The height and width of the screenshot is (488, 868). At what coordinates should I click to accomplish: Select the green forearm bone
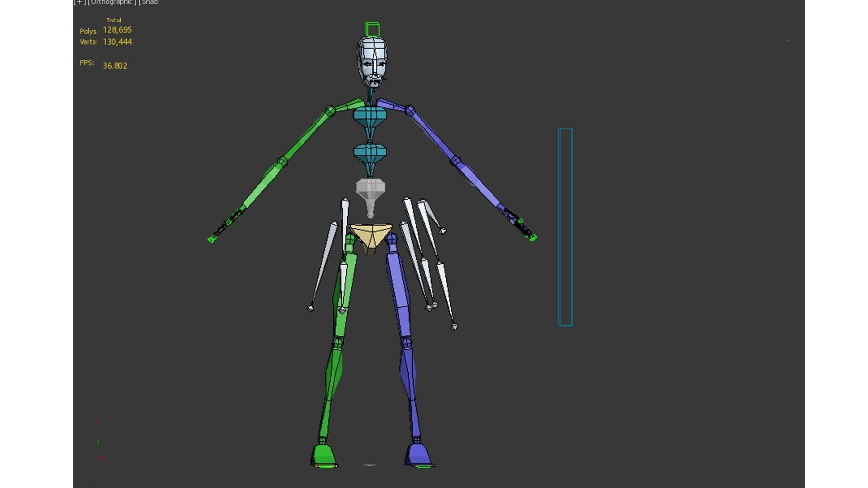262,186
